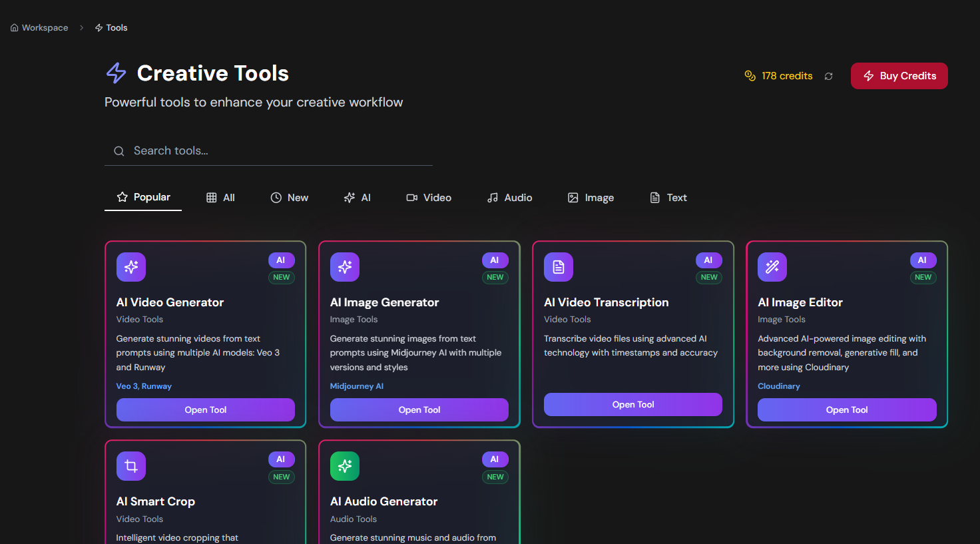Select the Image category tab
980x544 pixels.
point(591,198)
